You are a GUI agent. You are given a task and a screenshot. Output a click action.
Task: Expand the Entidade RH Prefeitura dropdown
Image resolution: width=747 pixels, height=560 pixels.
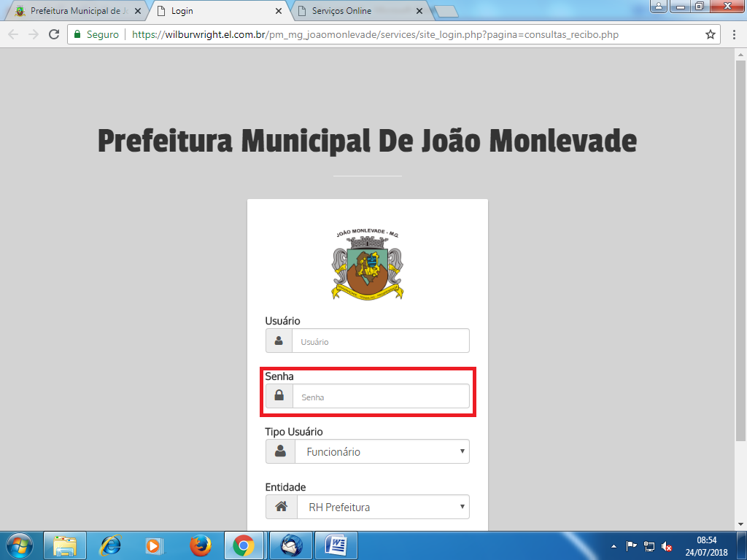coord(382,507)
